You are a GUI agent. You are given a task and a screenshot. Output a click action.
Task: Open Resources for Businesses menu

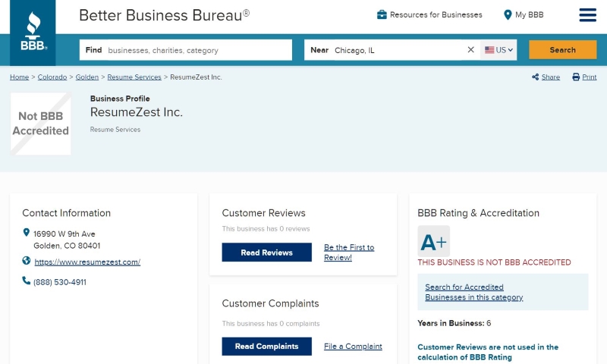pyautogui.click(x=436, y=14)
